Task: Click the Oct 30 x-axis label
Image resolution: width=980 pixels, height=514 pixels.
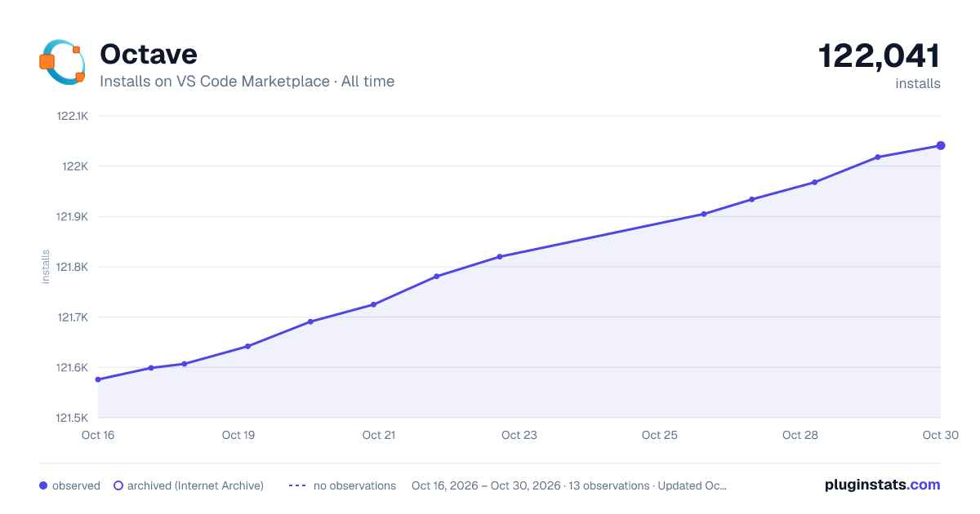Action: [x=939, y=435]
